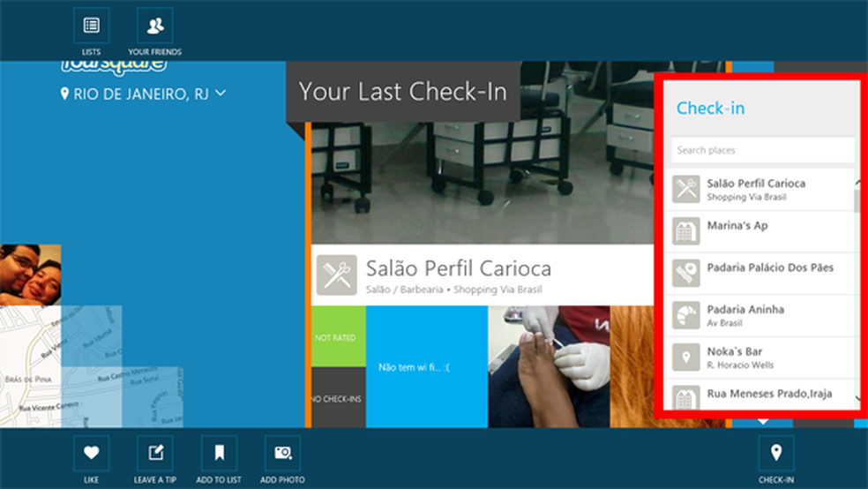
Task: Expand the Rio de Janeiro, RJ location dropdown
Action: [x=221, y=93]
